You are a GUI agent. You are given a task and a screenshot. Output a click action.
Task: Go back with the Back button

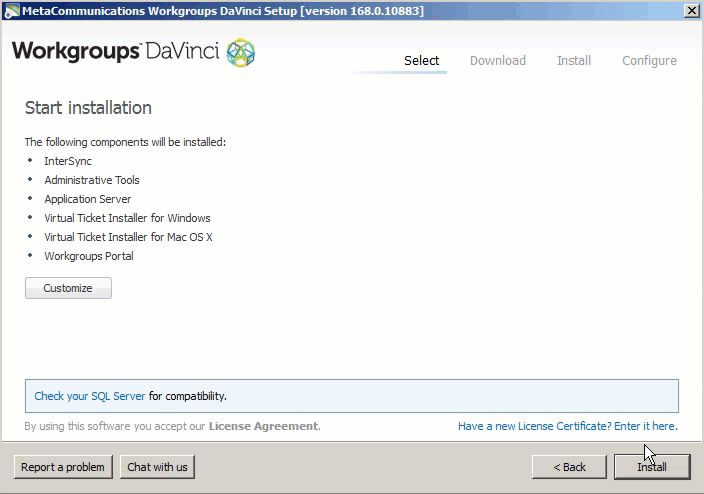coord(569,467)
